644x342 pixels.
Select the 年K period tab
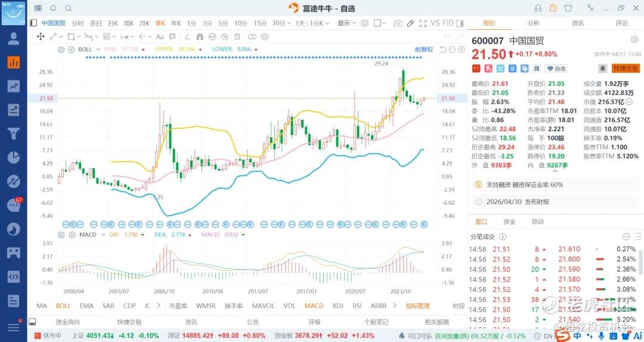(176, 23)
